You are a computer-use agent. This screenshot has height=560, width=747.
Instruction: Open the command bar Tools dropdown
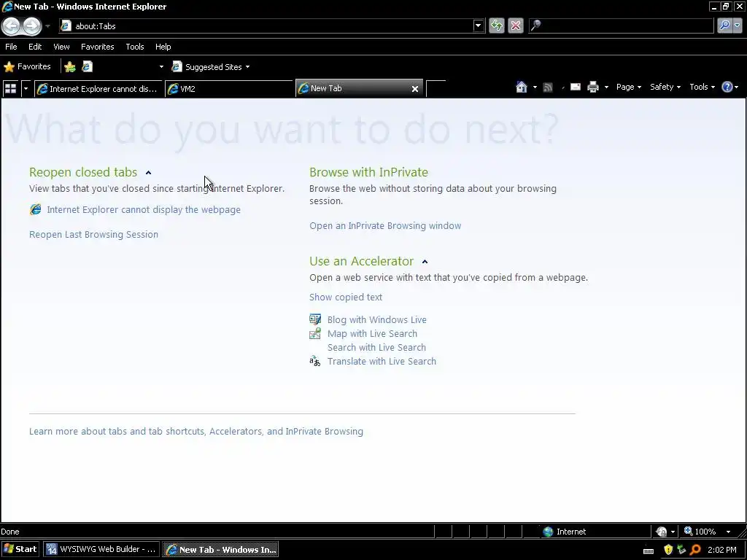(703, 87)
